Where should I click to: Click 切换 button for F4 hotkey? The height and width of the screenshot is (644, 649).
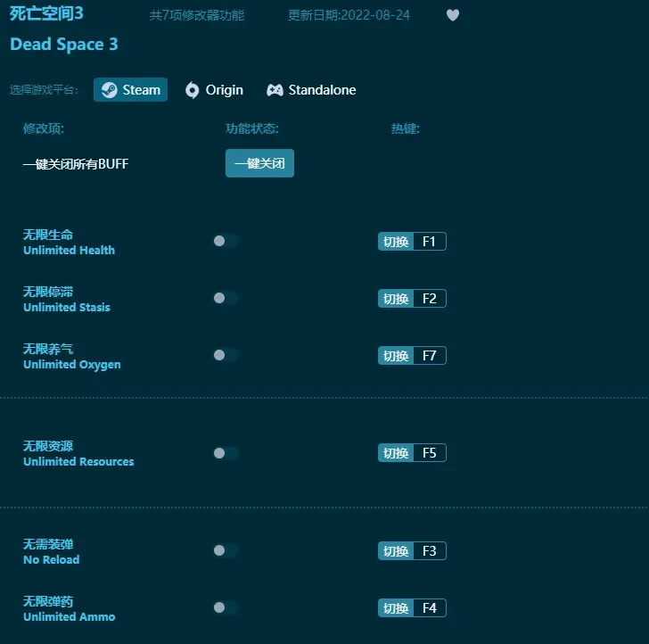click(x=396, y=608)
